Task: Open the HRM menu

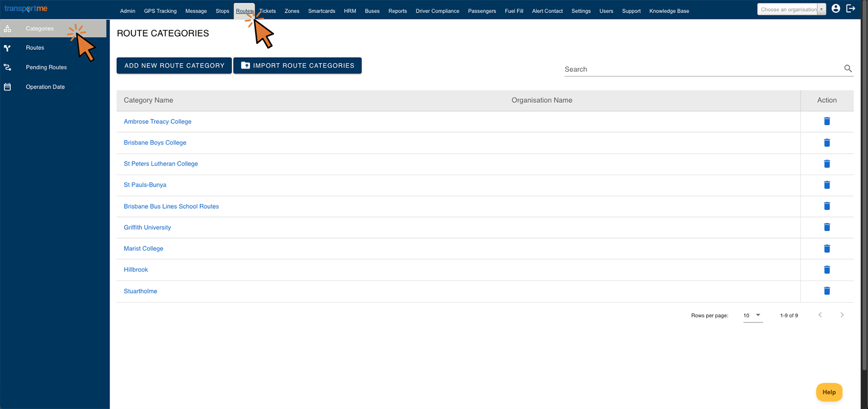Action: [x=350, y=11]
